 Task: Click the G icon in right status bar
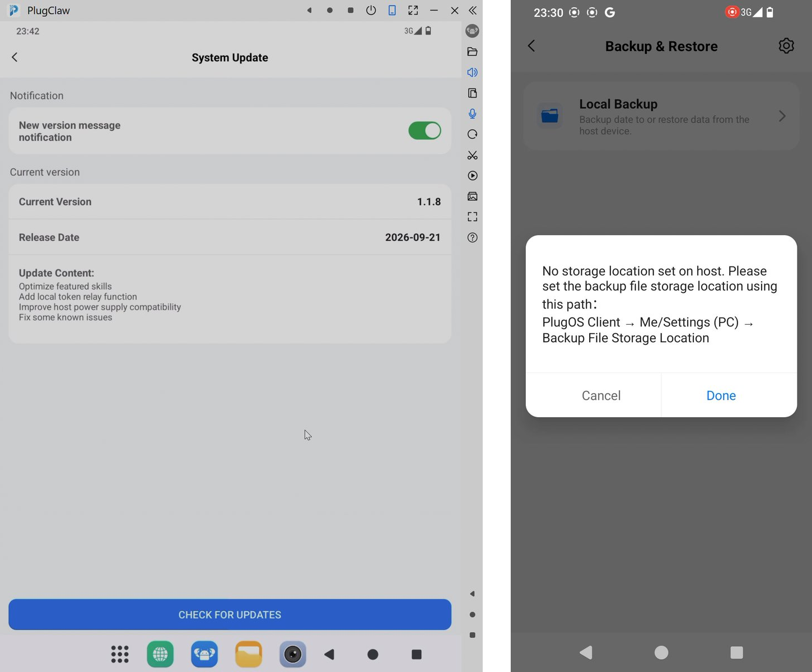click(610, 12)
